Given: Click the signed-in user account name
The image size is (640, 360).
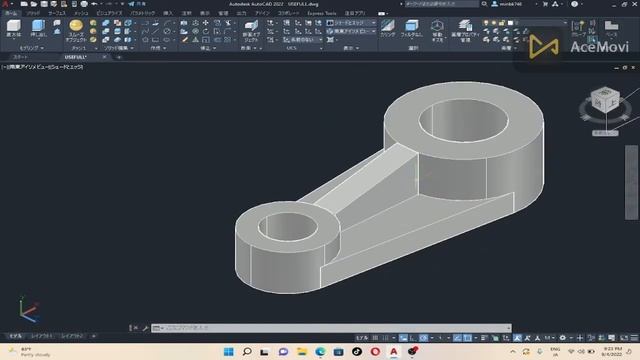Looking at the screenshot, I should click(x=511, y=4).
